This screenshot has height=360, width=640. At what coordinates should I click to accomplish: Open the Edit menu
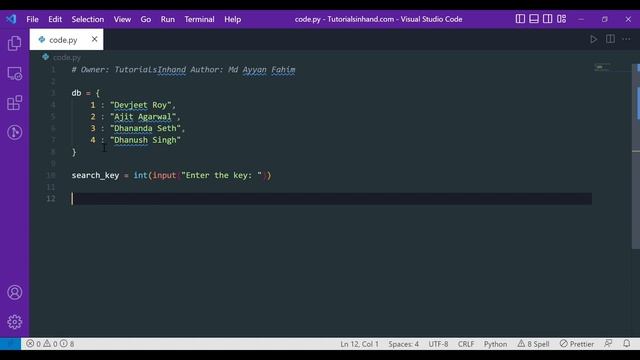click(55, 19)
